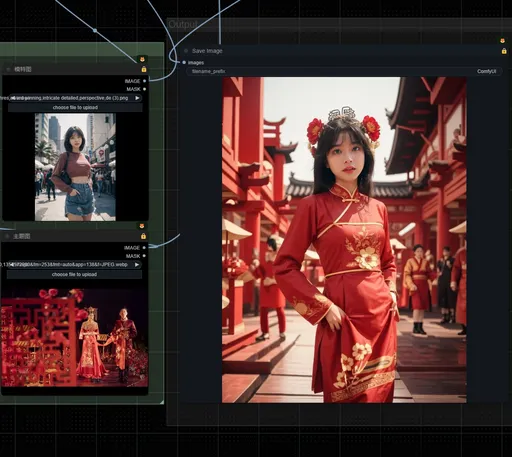Click MASK output port on lower load node

coord(144,256)
